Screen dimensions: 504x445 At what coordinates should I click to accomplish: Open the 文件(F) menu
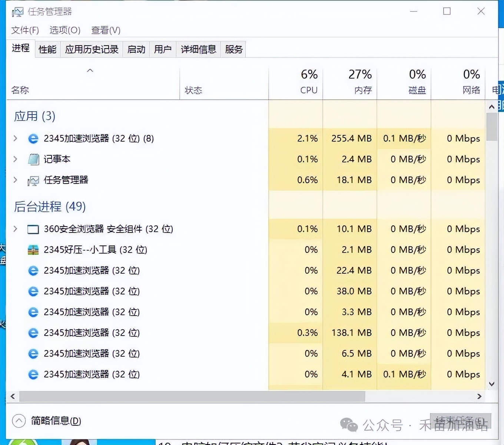click(25, 30)
